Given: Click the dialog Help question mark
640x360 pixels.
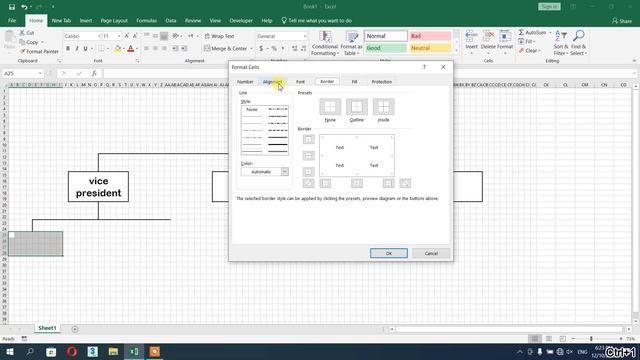Looking at the screenshot, I should pyautogui.click(x=424, y=67).
